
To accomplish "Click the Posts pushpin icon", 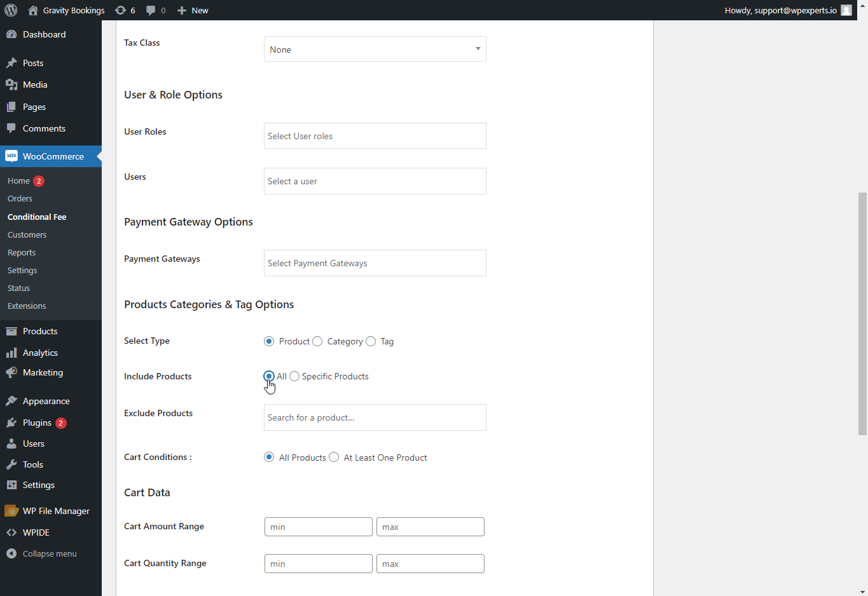I will (x=11, y=63).
